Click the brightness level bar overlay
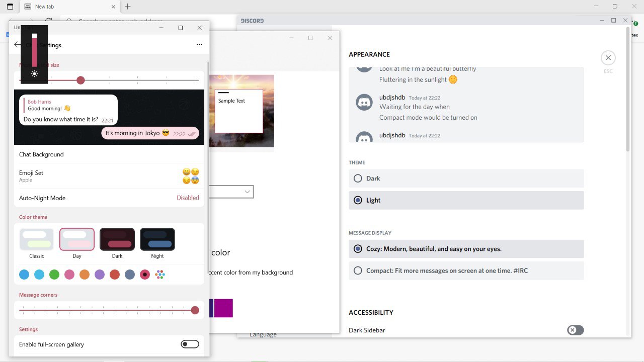 point(35,50)
